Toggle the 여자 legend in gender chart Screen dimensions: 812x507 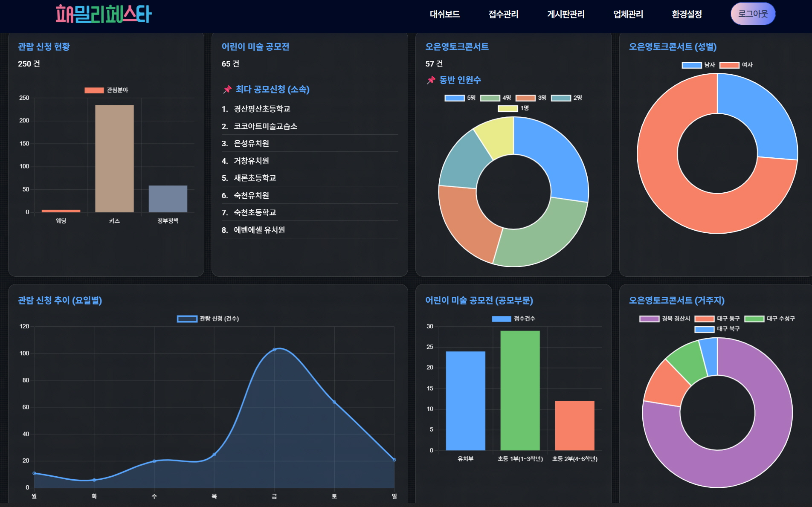[729, 65]
